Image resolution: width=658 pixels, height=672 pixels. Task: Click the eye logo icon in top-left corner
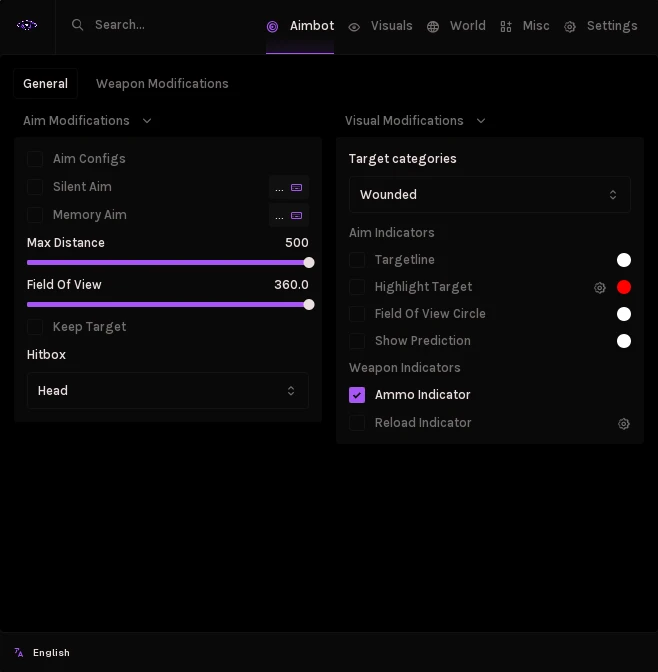click(x=27, y=25)
